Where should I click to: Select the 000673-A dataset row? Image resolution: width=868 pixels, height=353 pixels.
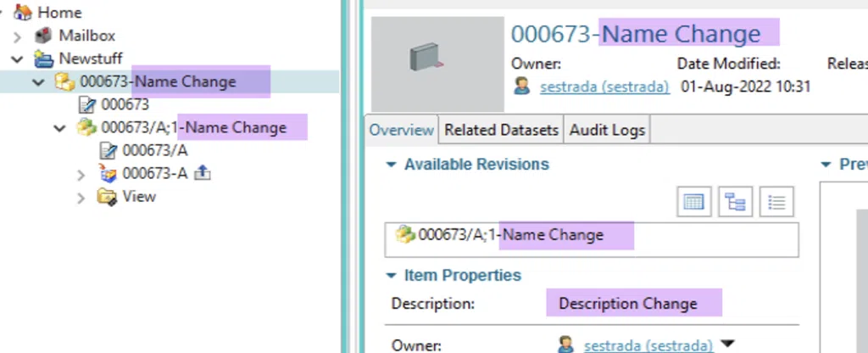click(x=155, y=173)
